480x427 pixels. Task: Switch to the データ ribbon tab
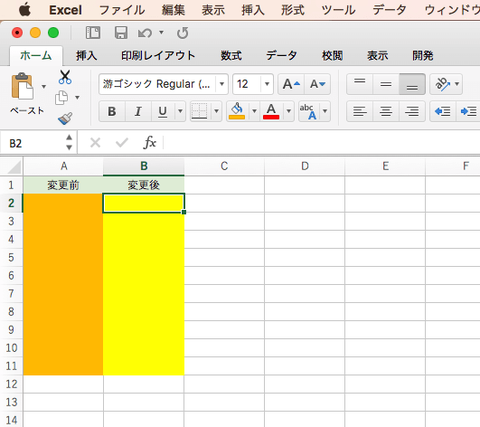tap(281, 55)
